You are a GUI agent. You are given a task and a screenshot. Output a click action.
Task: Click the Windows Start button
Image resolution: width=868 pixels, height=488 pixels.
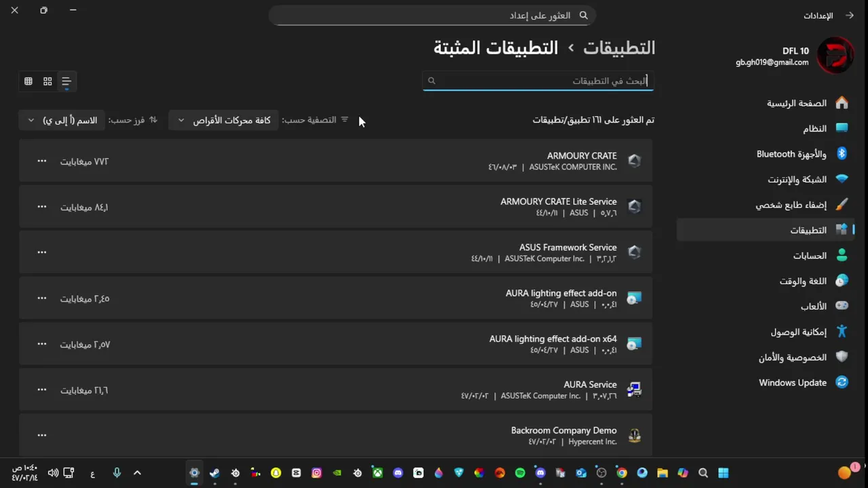724,473
